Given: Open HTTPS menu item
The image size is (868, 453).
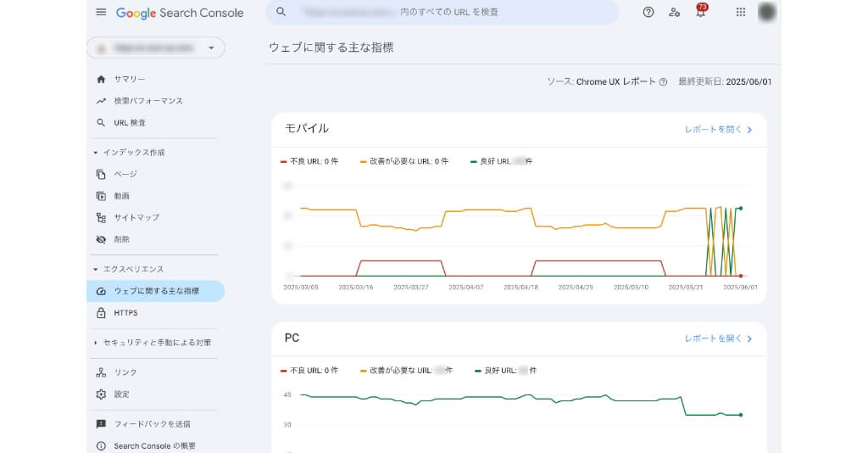Looking at the screenshot, I should (125, 313).
